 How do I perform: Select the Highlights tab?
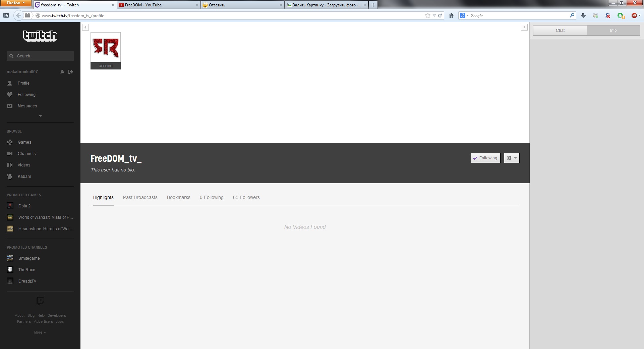103,197
